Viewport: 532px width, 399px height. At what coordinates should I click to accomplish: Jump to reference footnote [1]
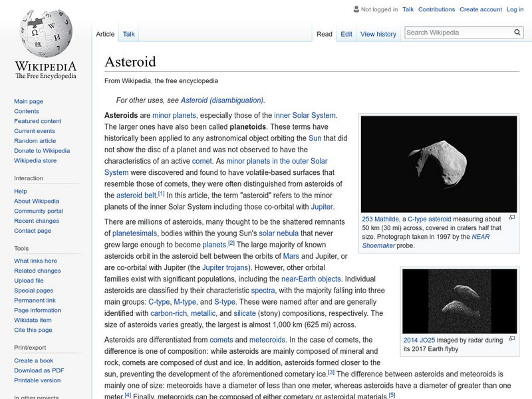(162, 194)
